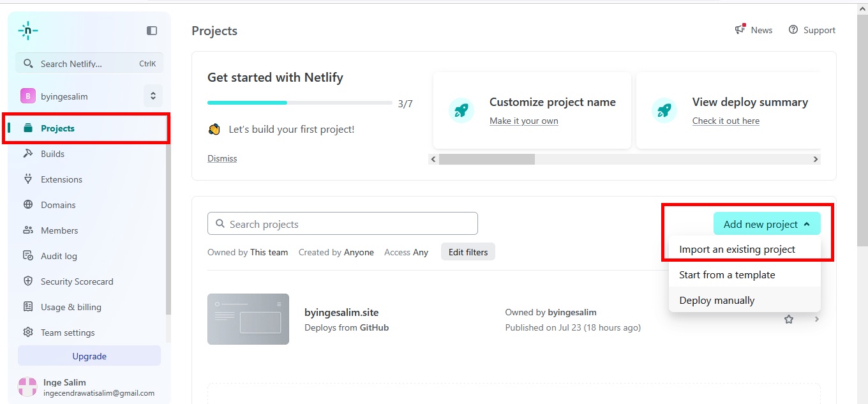Choose Deploy manually from the menu
Viewport: 868px width, 404px height.
click(x=717, y=299)
